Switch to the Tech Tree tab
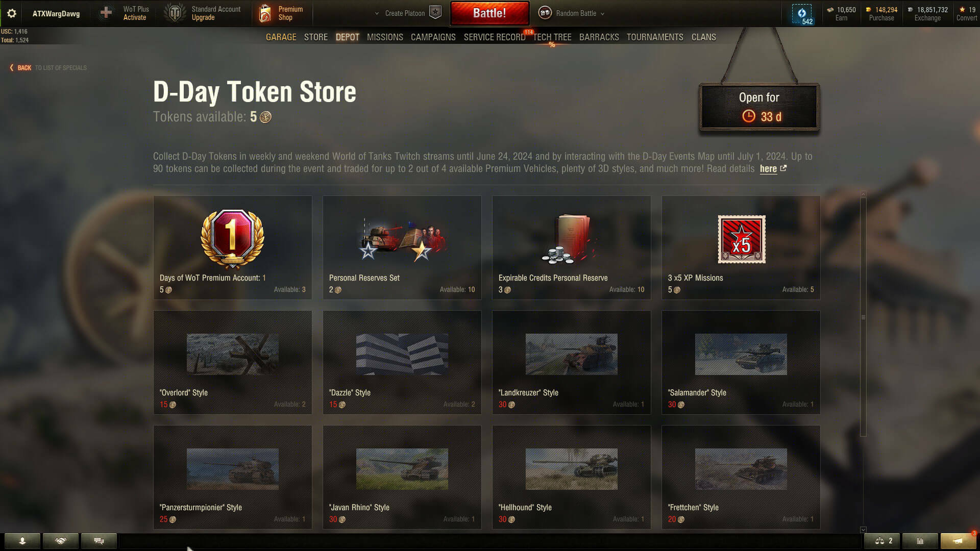This screenshot has height=551, width=980. click(x=552, y=37)
